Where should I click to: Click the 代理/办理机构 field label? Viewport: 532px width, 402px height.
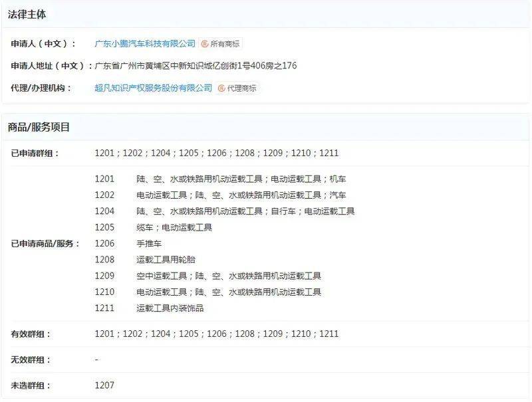41,88
